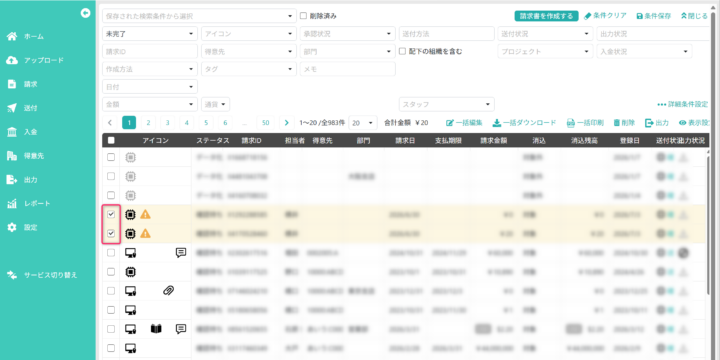Open the 得意先 filter dropdown

pos(249,51)
